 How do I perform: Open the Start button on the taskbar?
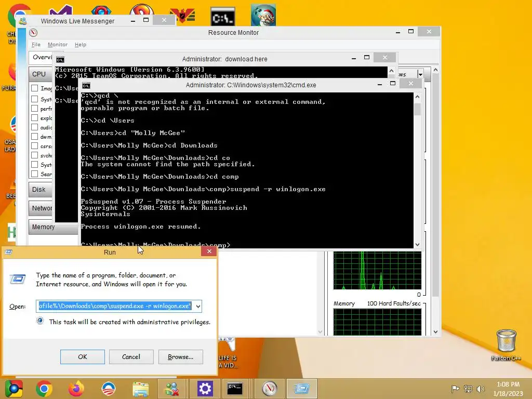(14, 389)
